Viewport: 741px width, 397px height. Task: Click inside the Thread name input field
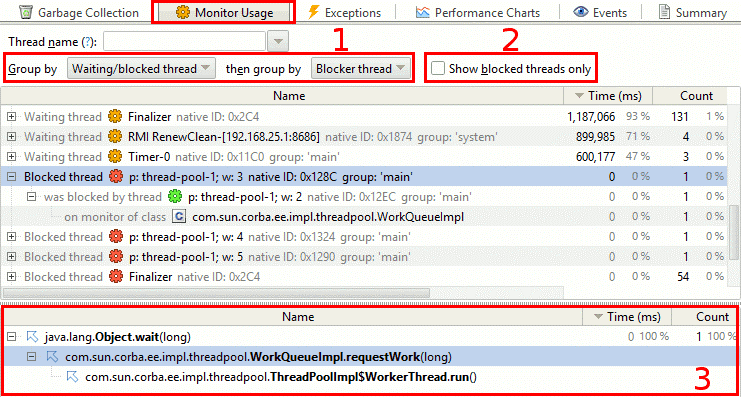(x=185, y=42)
